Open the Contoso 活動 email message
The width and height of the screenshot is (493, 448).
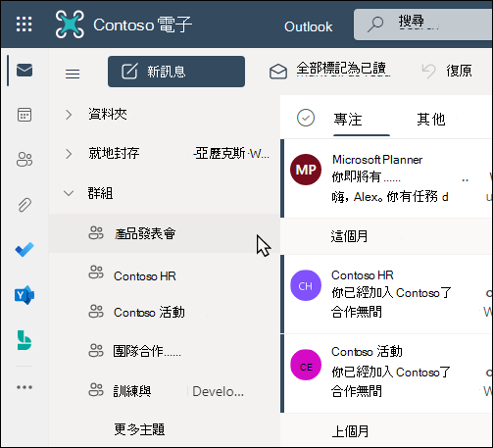coord(387,373)
